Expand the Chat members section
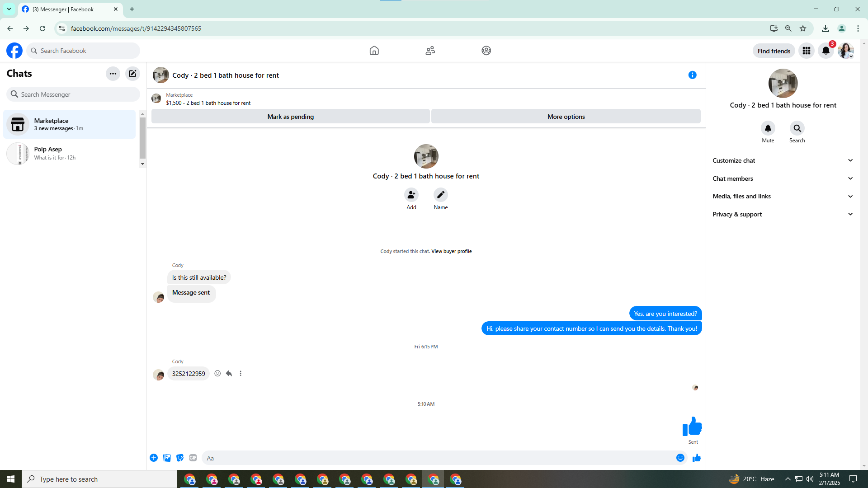The image size is (868, 488). (x=783, y=178)
